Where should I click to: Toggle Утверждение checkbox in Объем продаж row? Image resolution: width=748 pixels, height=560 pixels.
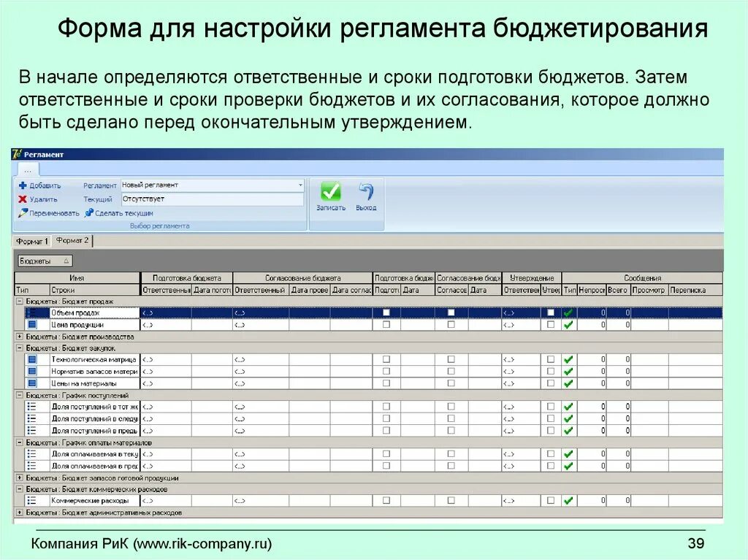coord(551,312)
